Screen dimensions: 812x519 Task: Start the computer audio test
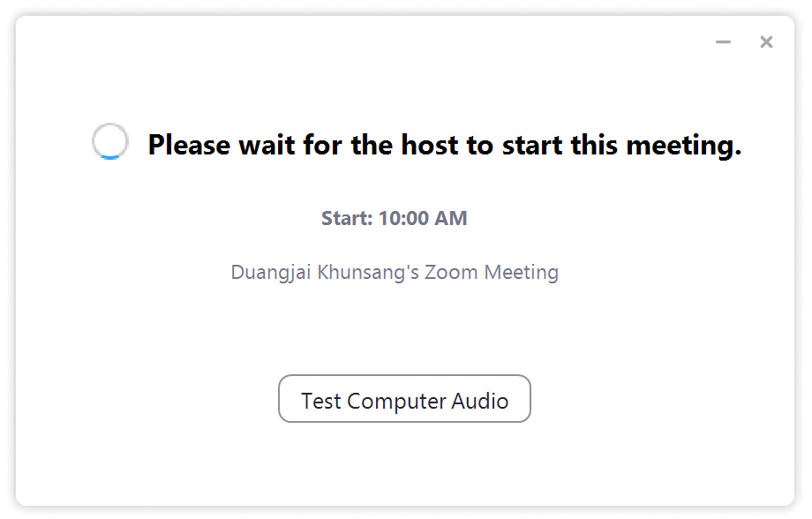[404, 399]
